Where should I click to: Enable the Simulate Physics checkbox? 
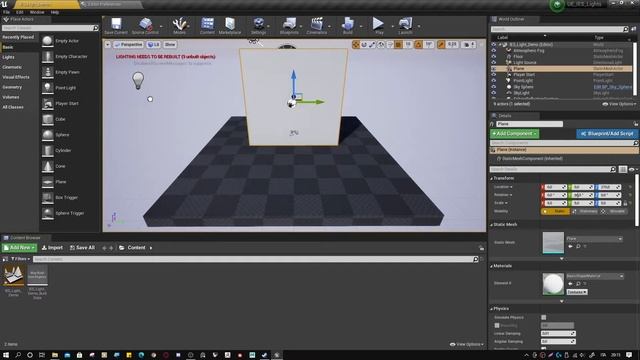pyautogui.click(x=544, y=317)
